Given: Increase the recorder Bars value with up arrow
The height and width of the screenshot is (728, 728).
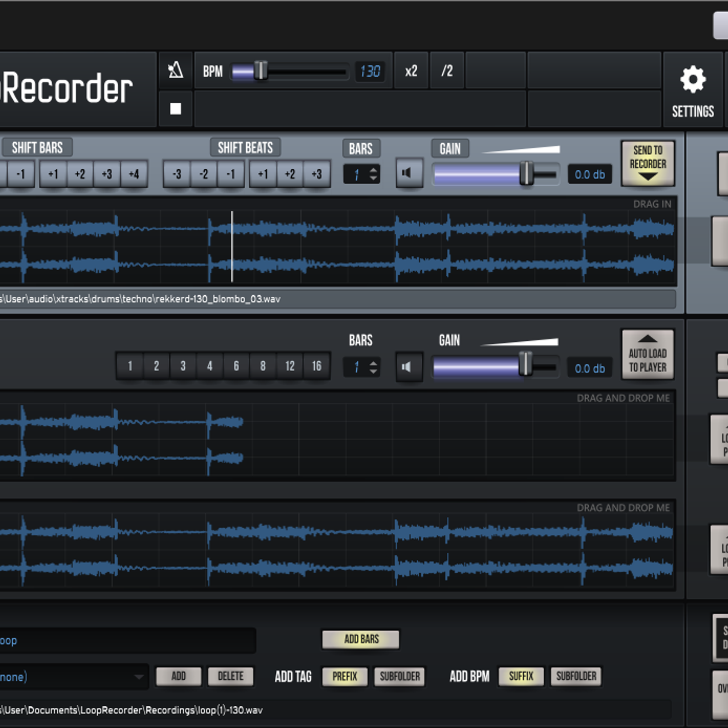Looking at the screenshot, I should tap(373, 170).
